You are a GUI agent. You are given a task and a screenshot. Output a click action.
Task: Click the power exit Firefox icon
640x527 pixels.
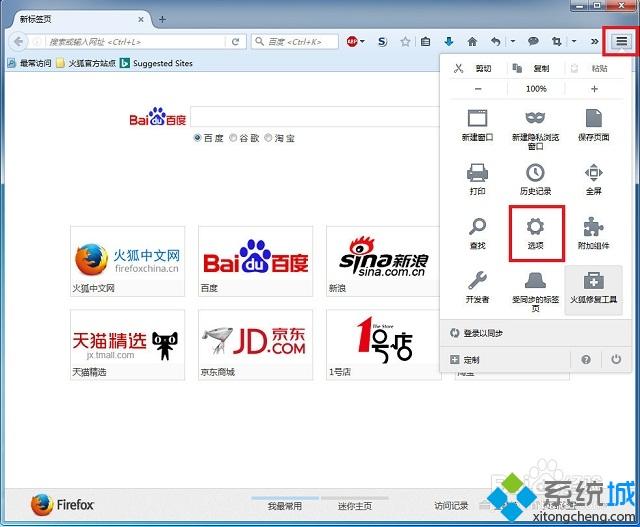point(616,359)
